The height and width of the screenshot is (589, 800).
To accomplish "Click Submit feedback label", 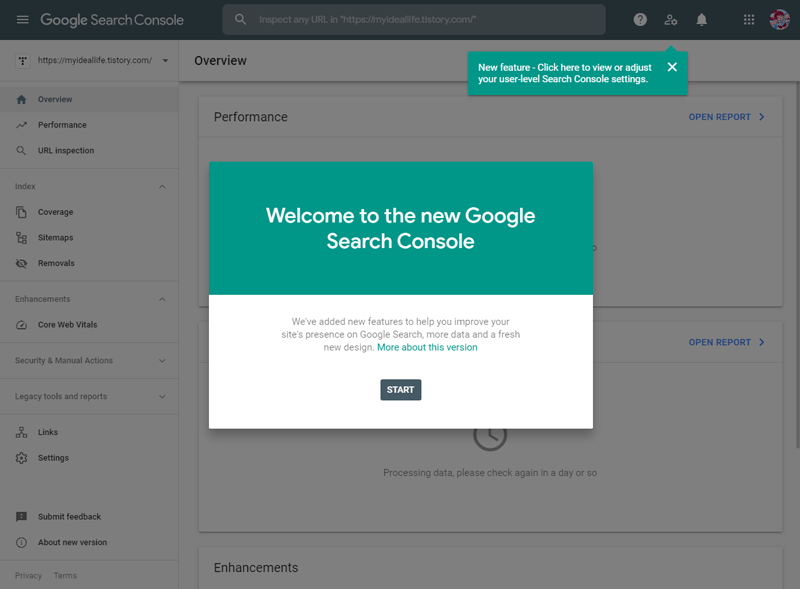I will (69, 517).
